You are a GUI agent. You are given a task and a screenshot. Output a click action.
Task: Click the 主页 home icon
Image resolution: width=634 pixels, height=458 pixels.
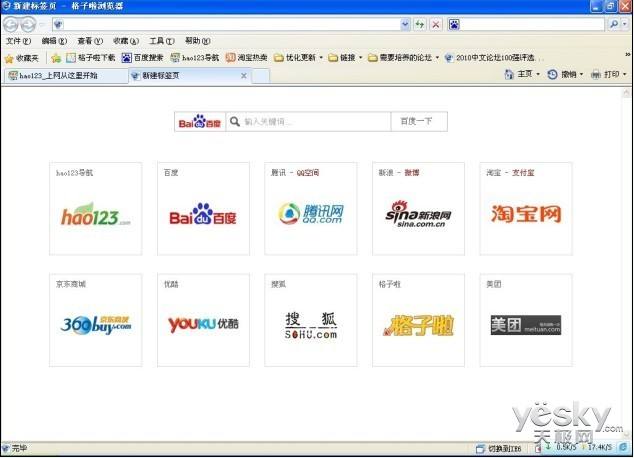click(x=509, y=74)
